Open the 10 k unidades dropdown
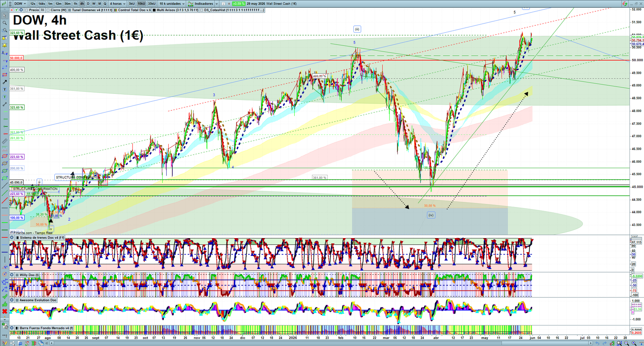Viewport: 644px width, 346px height. pyautogui.click(x=172, y=4)
